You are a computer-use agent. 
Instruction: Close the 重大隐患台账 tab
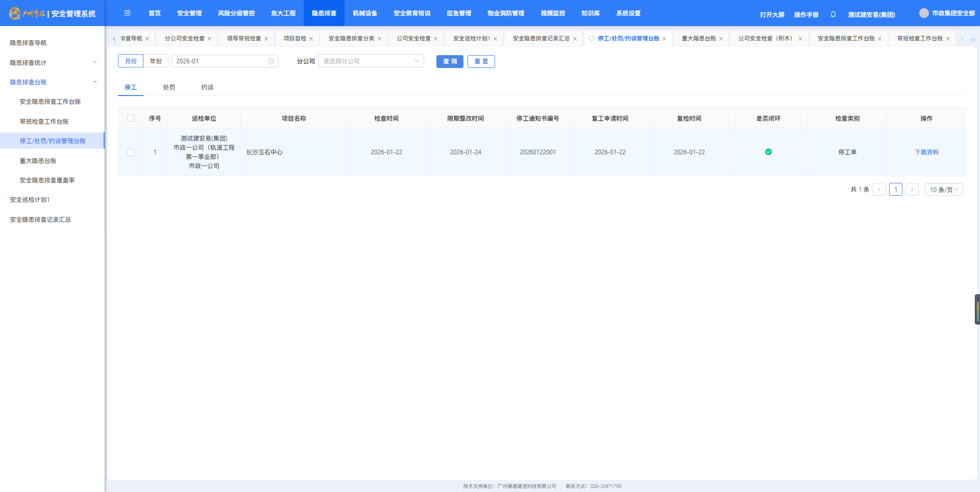721,39
